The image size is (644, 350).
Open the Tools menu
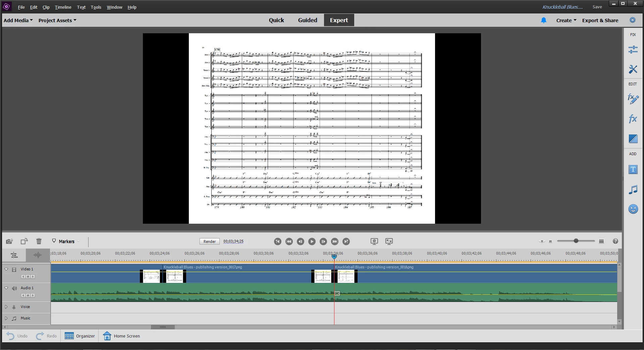pos(96,7)
